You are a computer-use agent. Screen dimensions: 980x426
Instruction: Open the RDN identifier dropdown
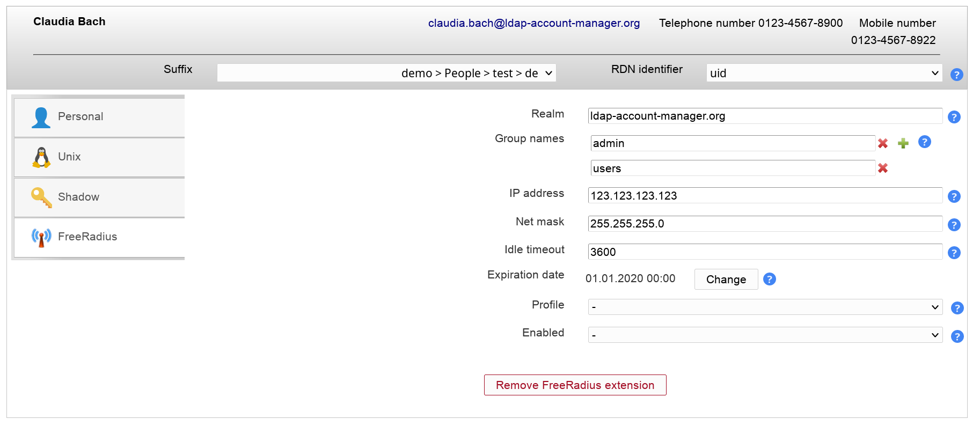pyautogui.click(x=824, y=73)
